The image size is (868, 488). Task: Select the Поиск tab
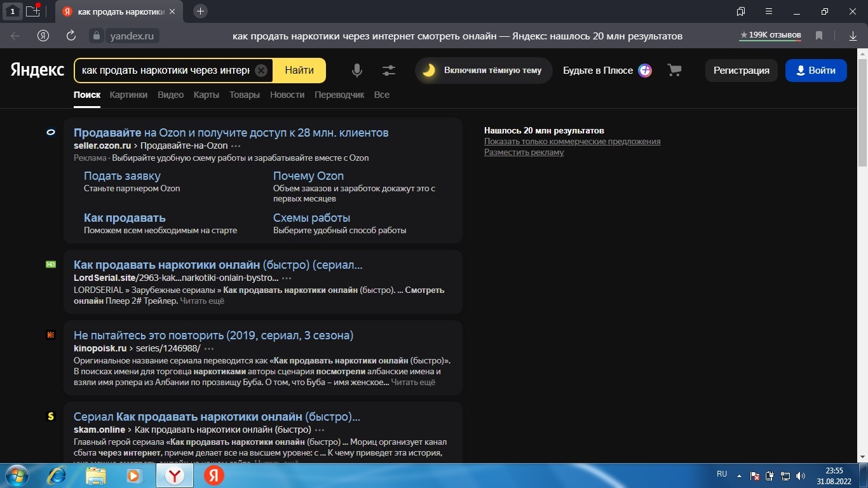tap(87, 95)
